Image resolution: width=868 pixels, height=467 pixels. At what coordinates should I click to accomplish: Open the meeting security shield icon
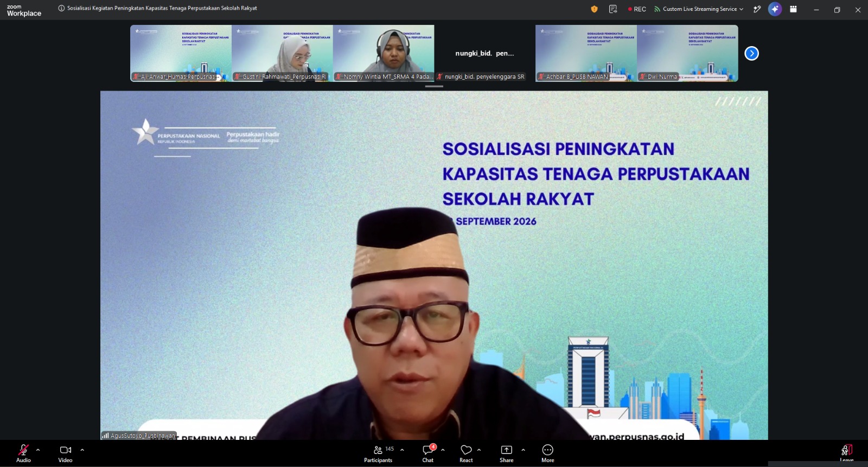coord(594,9)
